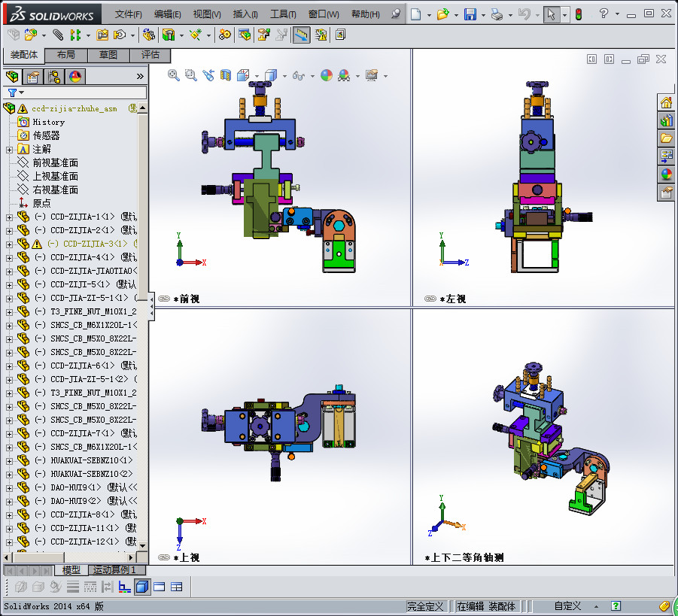Click the Hide/Show Items glasses icon
This screenshot has width=678, height=616.
click(298, 76)
